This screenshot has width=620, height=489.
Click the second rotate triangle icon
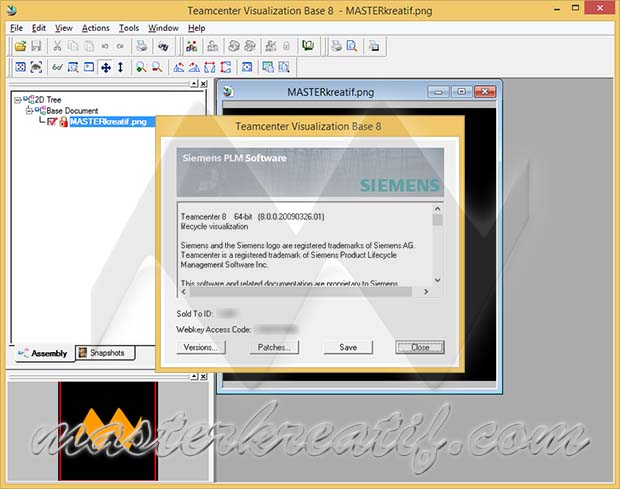click(194, 68)
